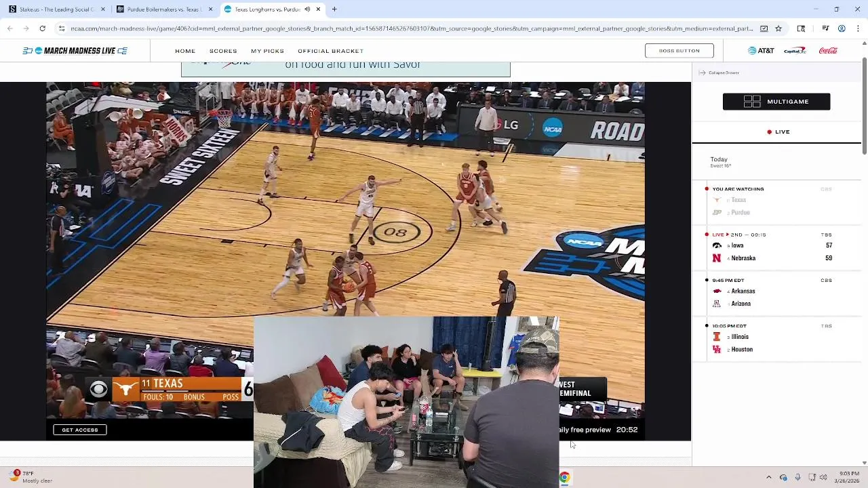This screenshot has width=868, height=488.
Task: Mute audio on the Texas Longhorns tab
Action: [x=307, y=9]
